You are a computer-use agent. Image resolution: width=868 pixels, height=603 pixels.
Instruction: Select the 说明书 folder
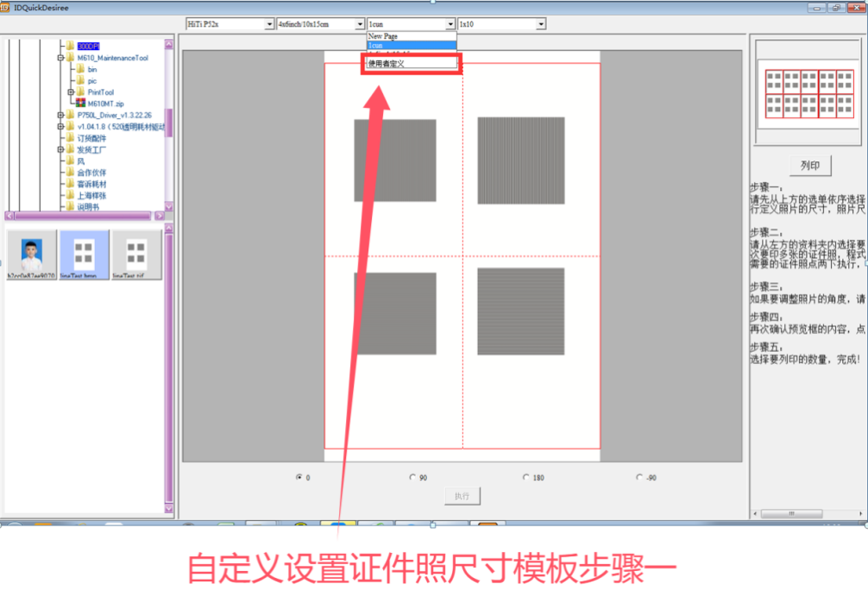tap(88, 207)
